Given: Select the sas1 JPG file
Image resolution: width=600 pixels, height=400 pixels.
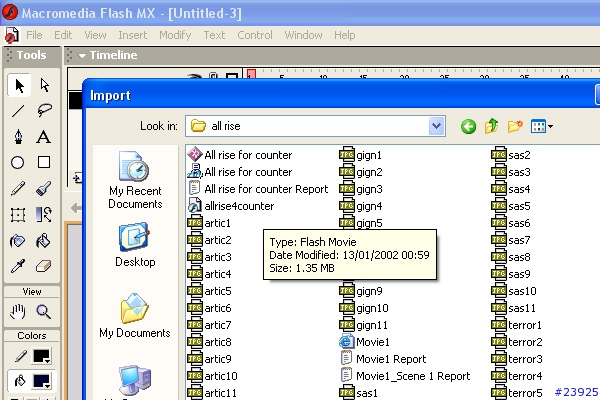Looking at the screenshot, I should 359,393.
